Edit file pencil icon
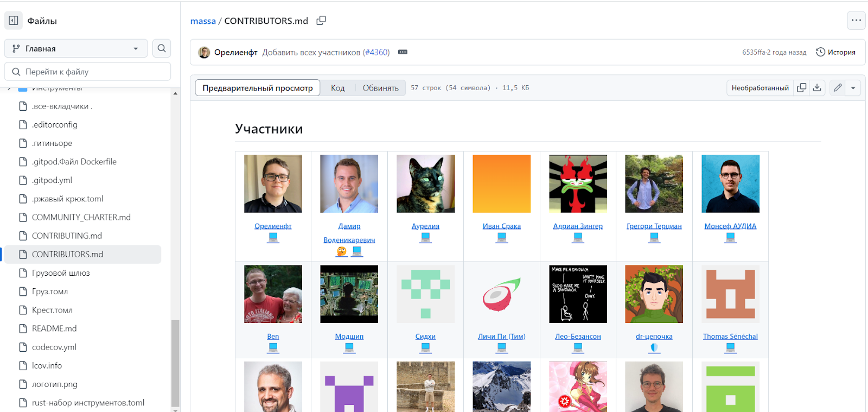 tap(838, 87)
